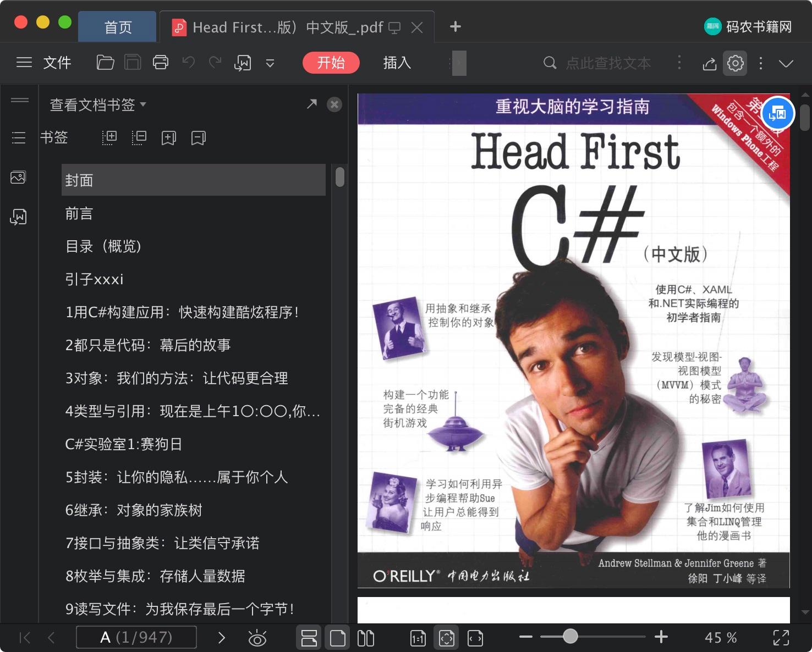Click the undo arrow icon
This screenshot has height=652, width=812.
click(x=189, y=62)
